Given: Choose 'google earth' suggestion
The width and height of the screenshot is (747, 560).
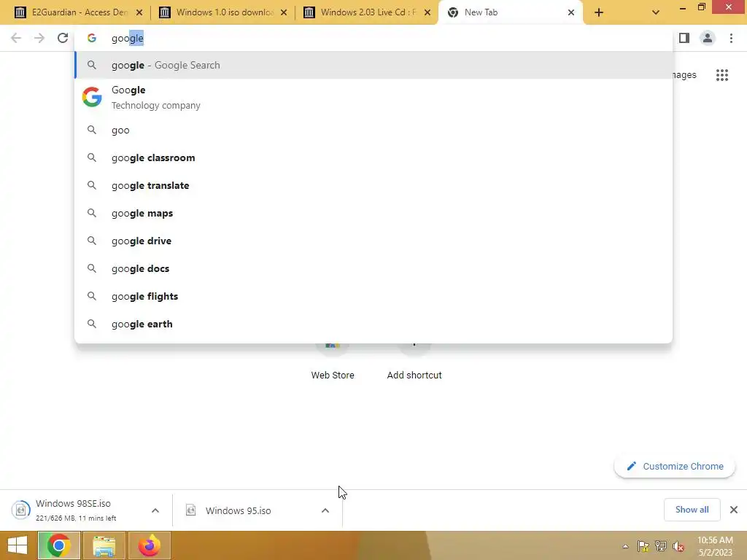Looking at the screenshot, I should coord(373,324).
